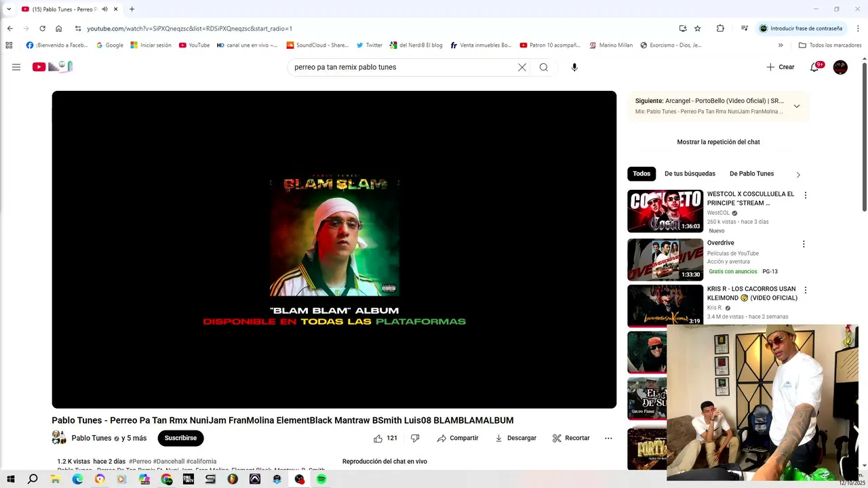Image resolution: width=868 pixels, height=488 pixels.
Task: Click the Crear button
Action: [781, 67]
